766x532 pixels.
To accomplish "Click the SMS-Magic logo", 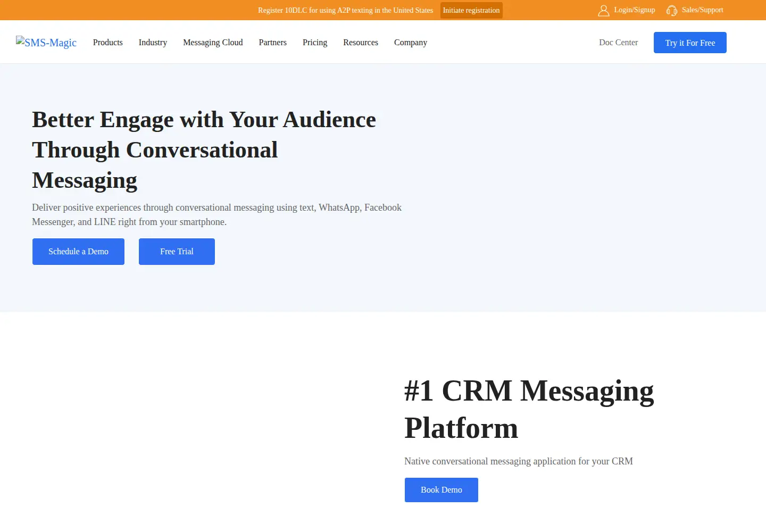I will [46, 42].
